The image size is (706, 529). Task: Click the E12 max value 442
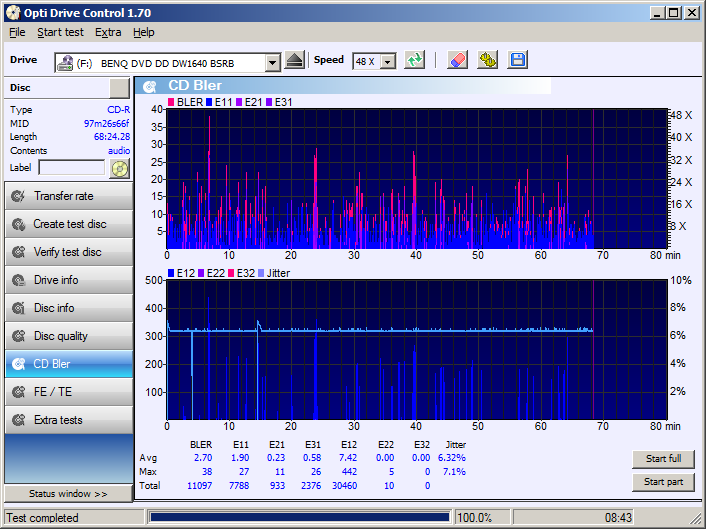click(x=348, y=471)
